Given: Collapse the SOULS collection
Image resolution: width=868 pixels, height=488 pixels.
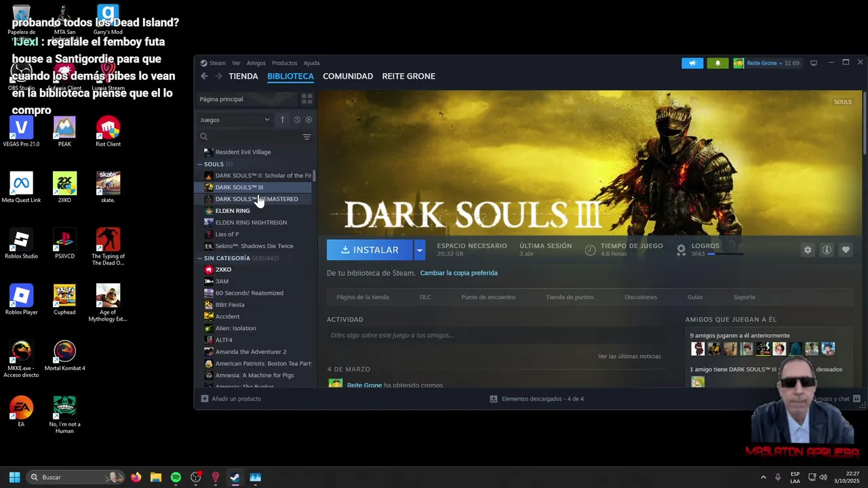Looking at the screenshot, I should click(200, 164).
